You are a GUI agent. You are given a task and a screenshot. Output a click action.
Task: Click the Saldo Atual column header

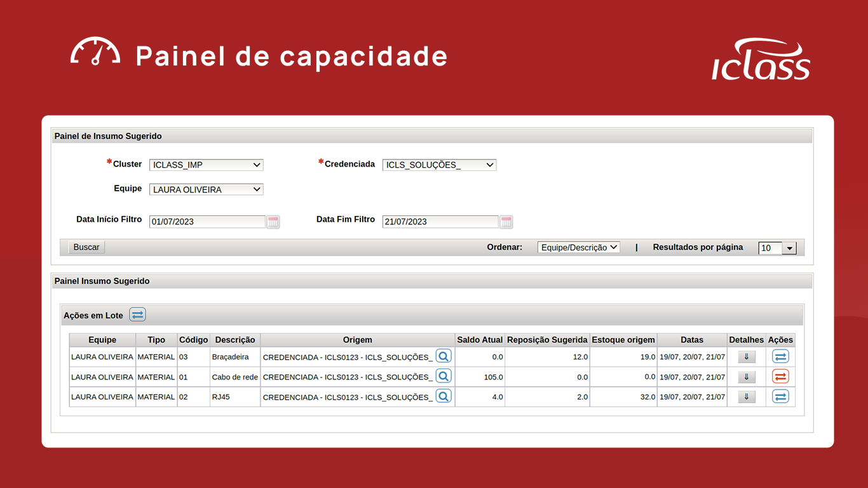tap(479, 340)
